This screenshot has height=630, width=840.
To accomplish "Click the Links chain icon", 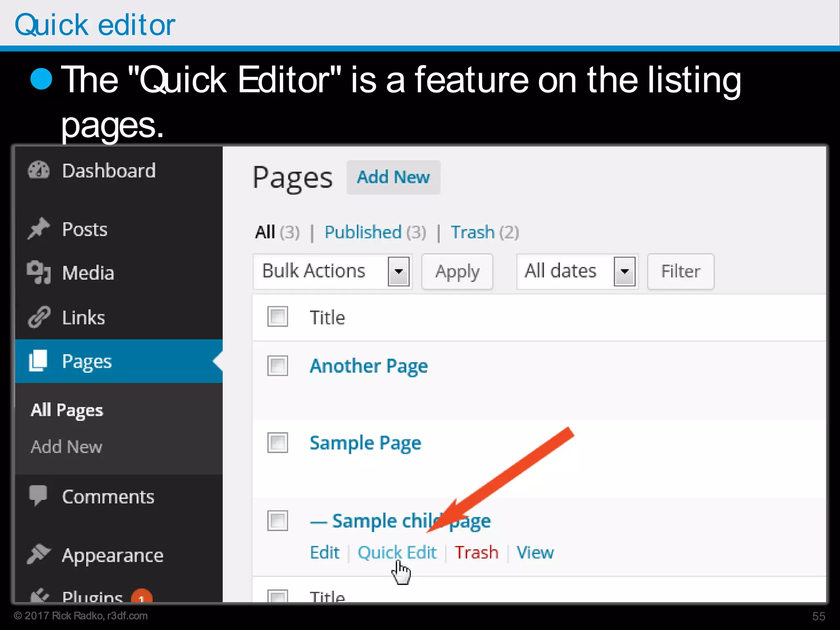I will click(x=39, y=317).
